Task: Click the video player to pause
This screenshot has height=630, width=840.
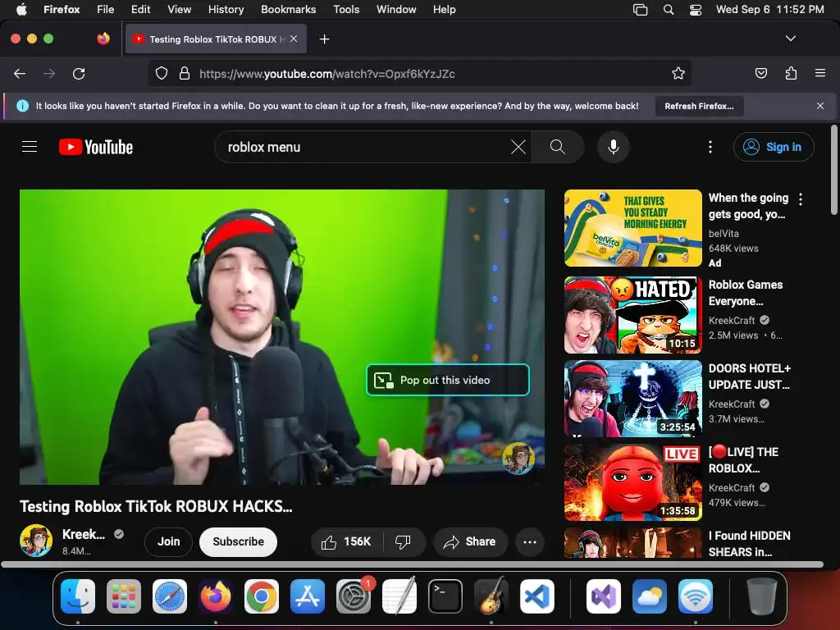Action: [282, 336]
